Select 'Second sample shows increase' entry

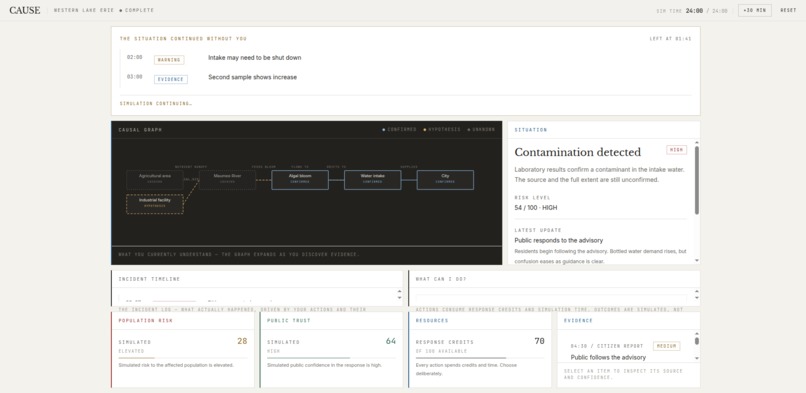[x=252, y=77]
